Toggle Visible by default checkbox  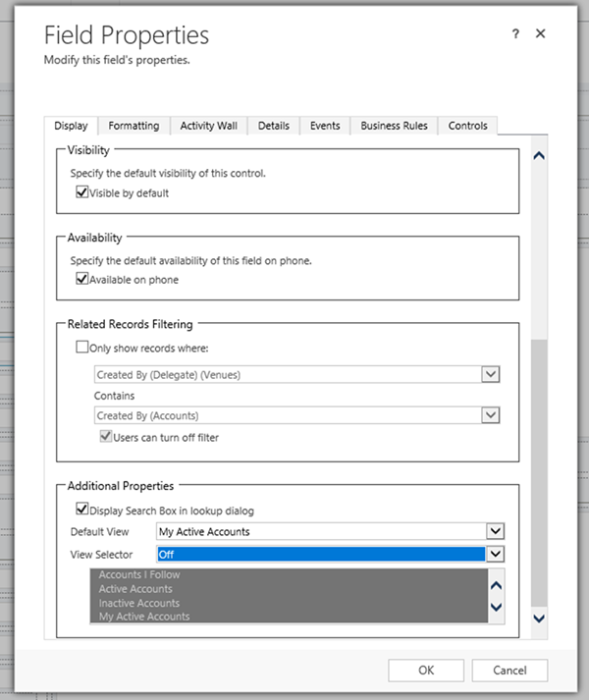click(82, 193)
